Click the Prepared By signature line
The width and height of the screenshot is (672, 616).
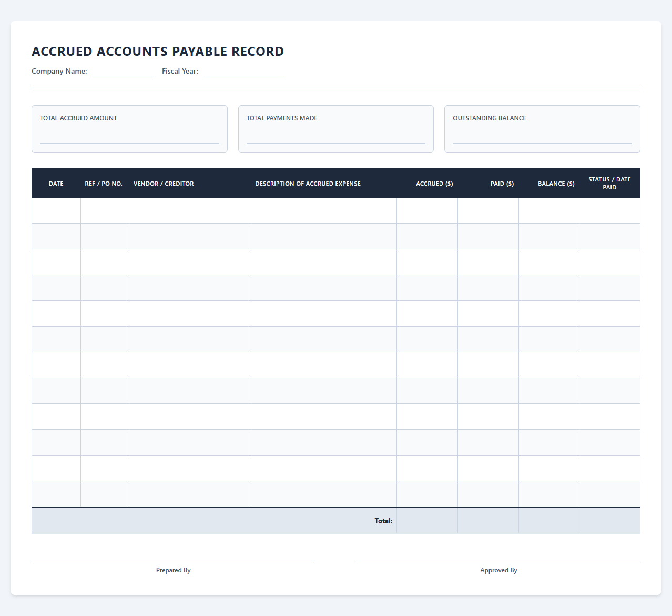pyautogui.click(x=173, y=561)
